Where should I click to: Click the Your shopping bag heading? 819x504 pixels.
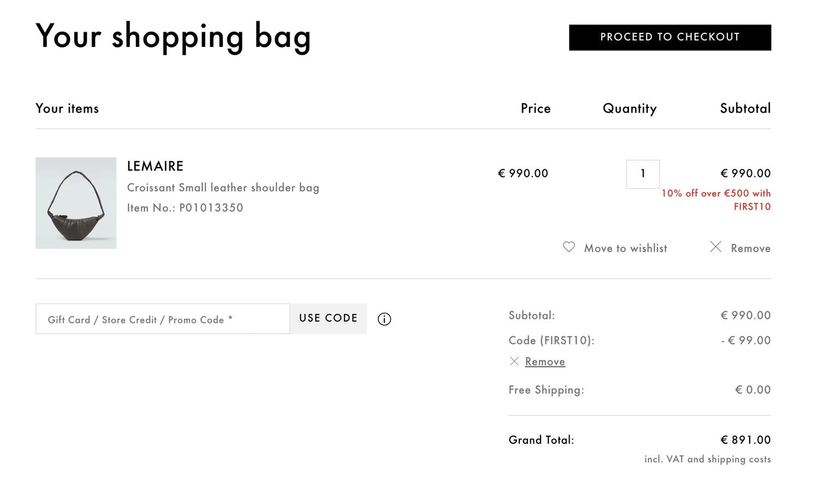[x=173, y=37]
